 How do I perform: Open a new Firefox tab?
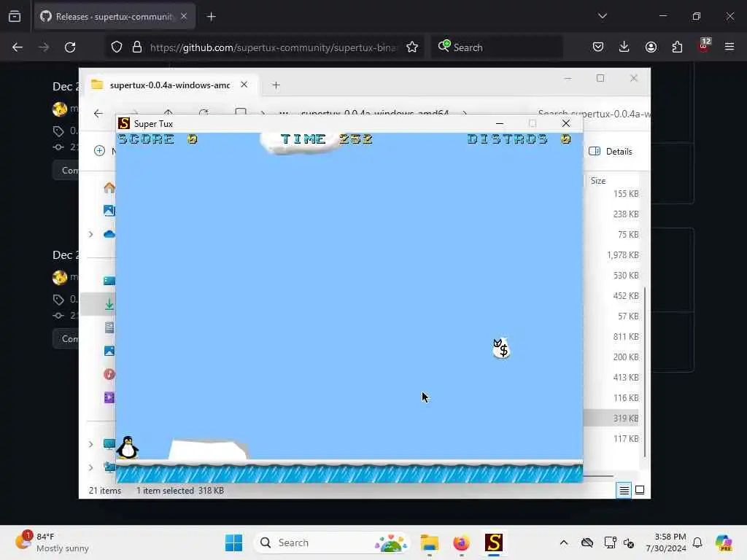212,17
